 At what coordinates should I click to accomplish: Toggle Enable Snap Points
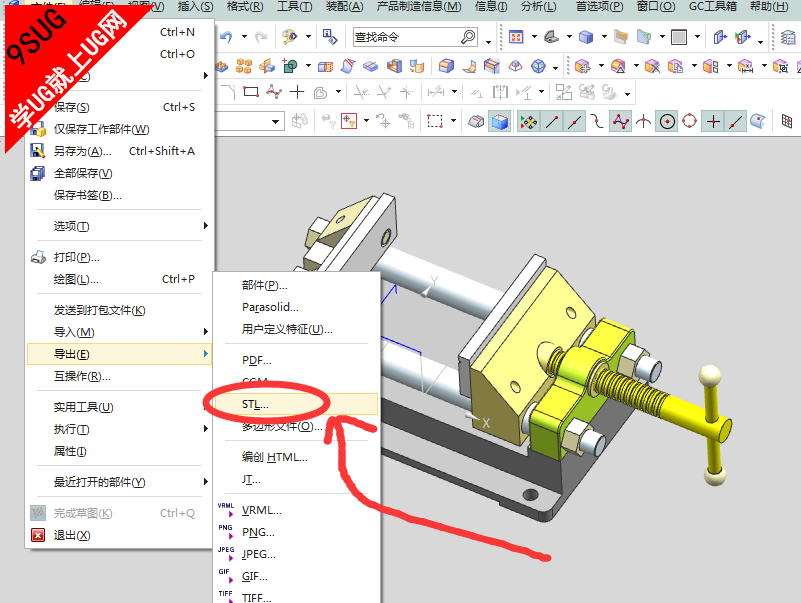pyautogui.click(x=529, y=122)
